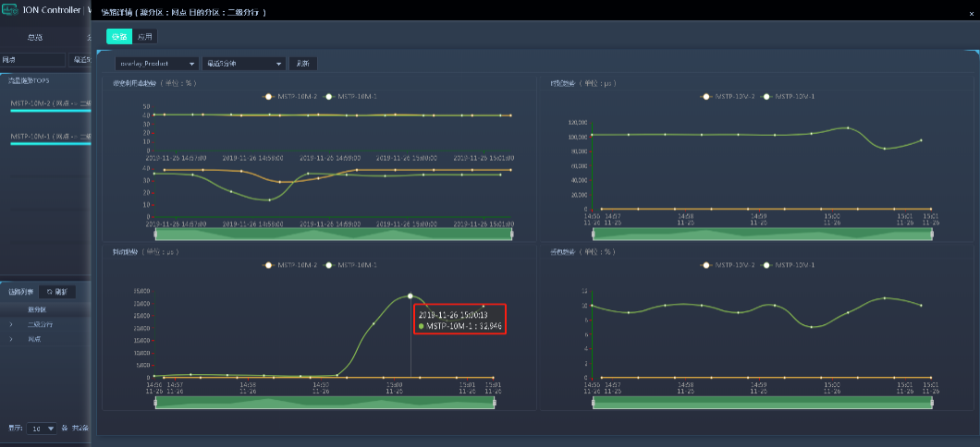Open the overlay_Product dropdown
The width and height of the screenshot is (980, 447).
point(157,64)
